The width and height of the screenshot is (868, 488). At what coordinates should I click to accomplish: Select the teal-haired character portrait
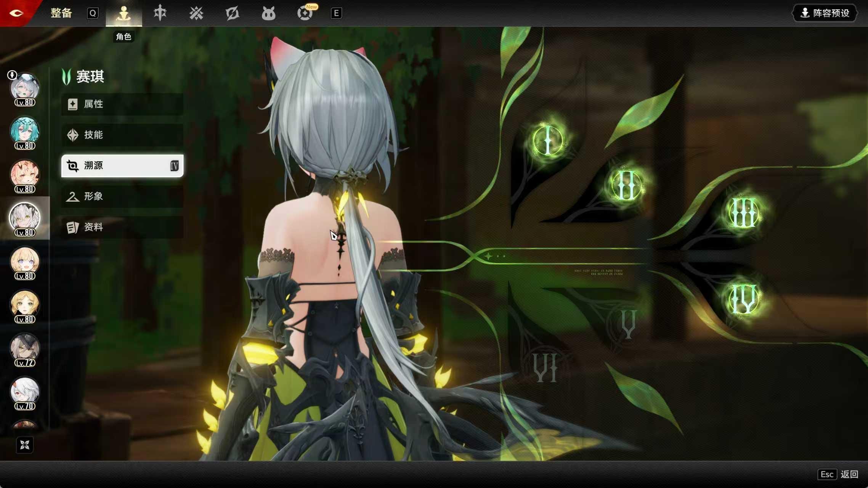coord(24,131)
